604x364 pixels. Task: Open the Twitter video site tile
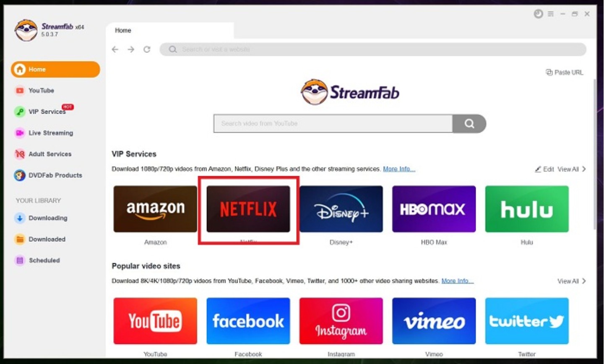(527, 321)
